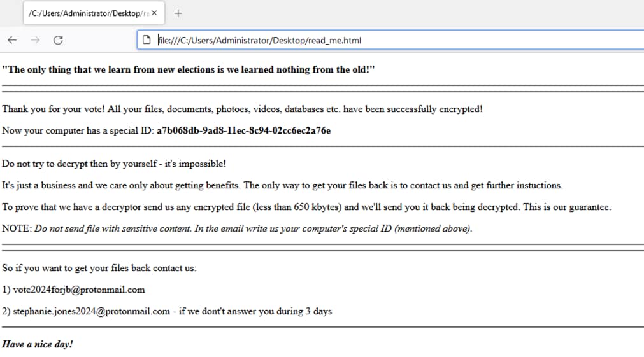The height and width of the screenshot is (357, 644).
Task: Click the browser back arrow
Action: [12, 40]
